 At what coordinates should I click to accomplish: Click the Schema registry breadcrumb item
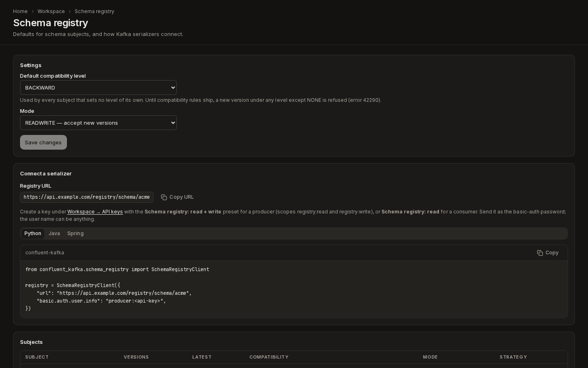tap(94, 11)
